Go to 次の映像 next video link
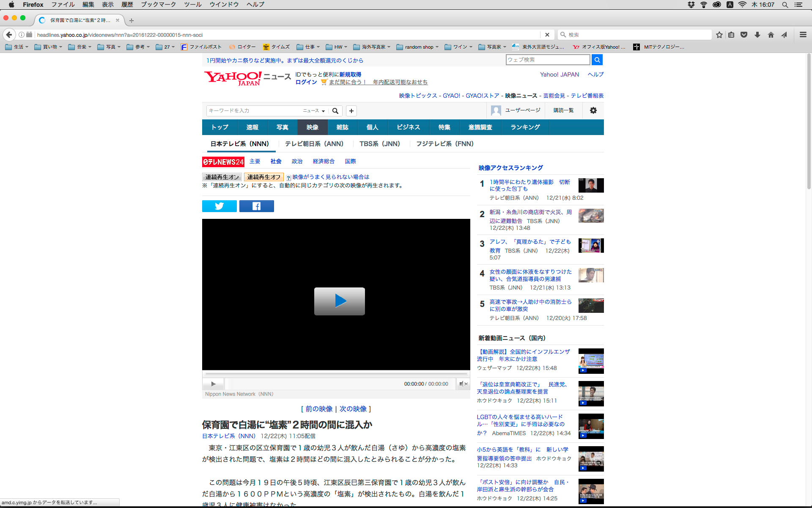The height and width of the screenshot is (508, 812). [x=353, y=409]
